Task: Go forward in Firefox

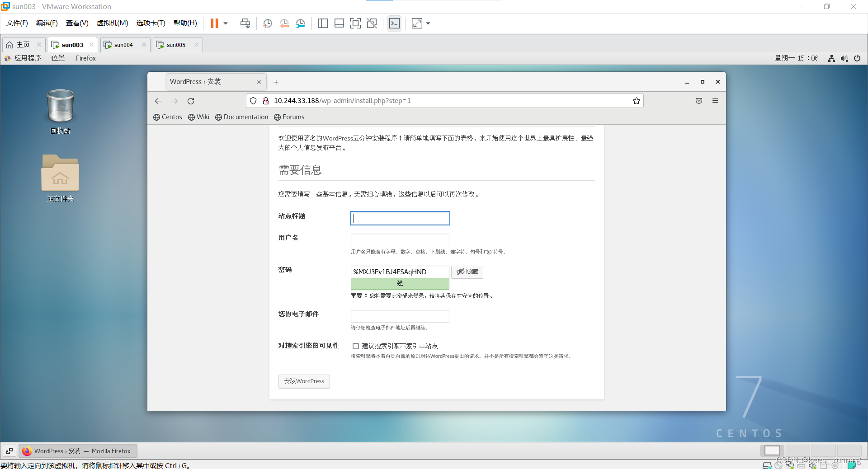Action: tap(175, 101)
